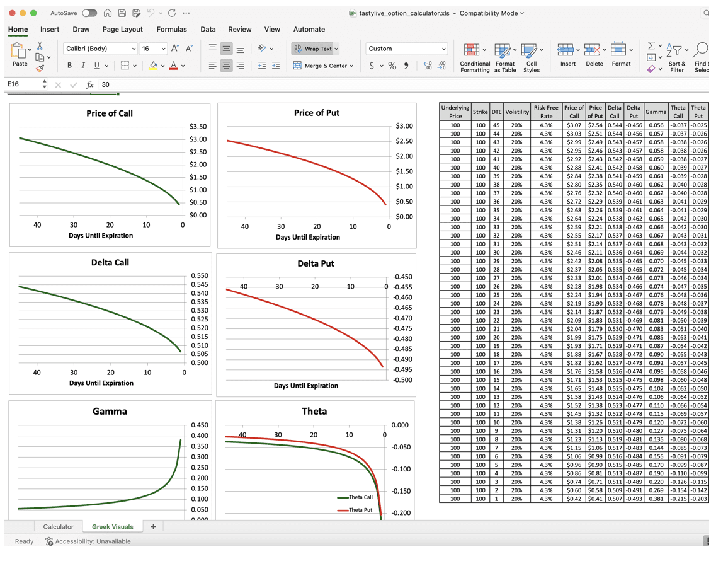Open the Insert ribbon tab
This screenshot has width=728, height=566.
coord(50,29)
